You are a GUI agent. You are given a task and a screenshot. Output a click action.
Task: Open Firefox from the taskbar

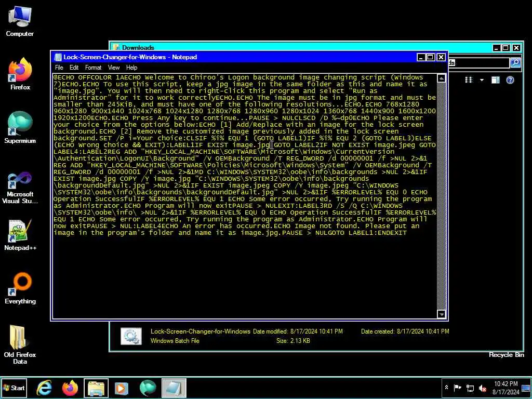pyautogui.click(x=70, y=388)
